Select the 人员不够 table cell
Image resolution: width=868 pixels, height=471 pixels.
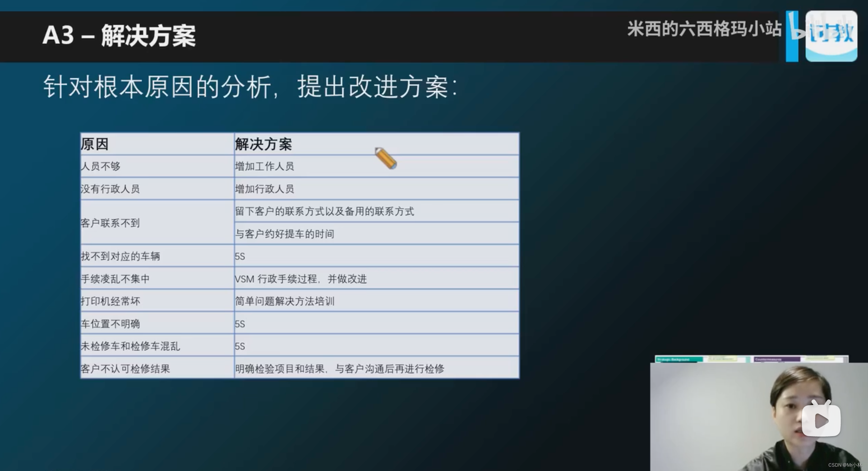pyautogui.click(x=101, y=166)
